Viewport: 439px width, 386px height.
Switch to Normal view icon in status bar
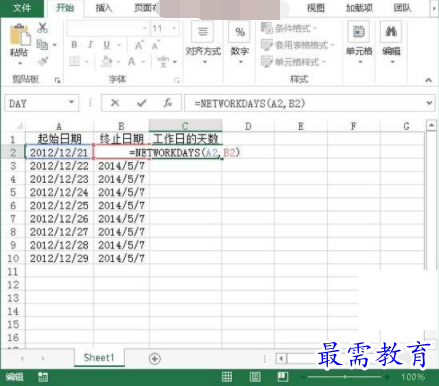(x=227, y=377)
